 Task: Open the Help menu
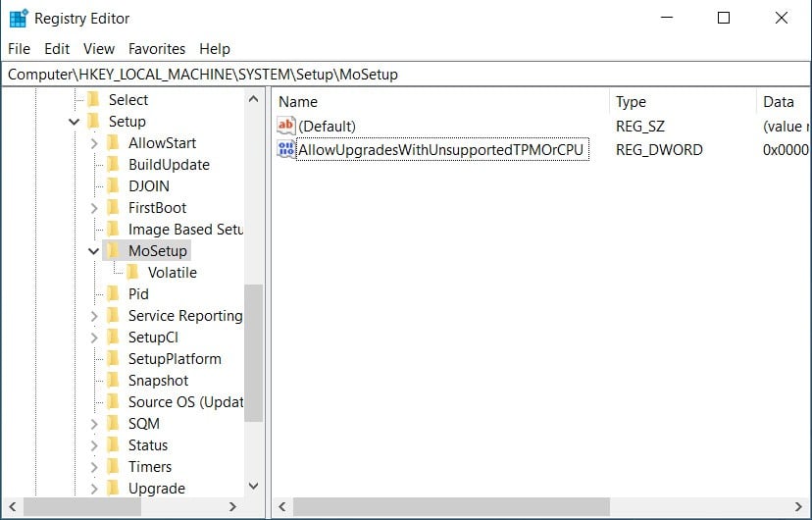pos(215,49)
